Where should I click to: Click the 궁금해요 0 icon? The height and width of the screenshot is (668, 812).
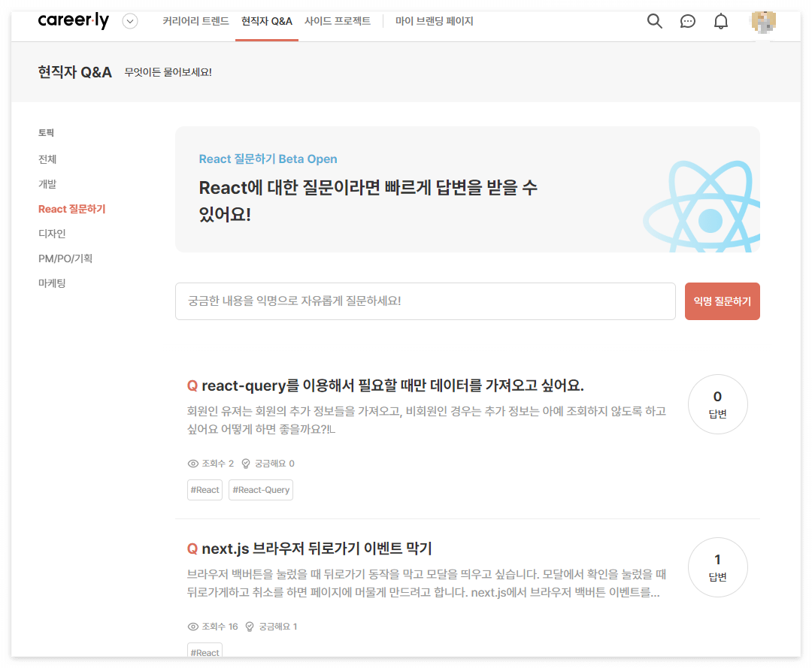(245, 464)
